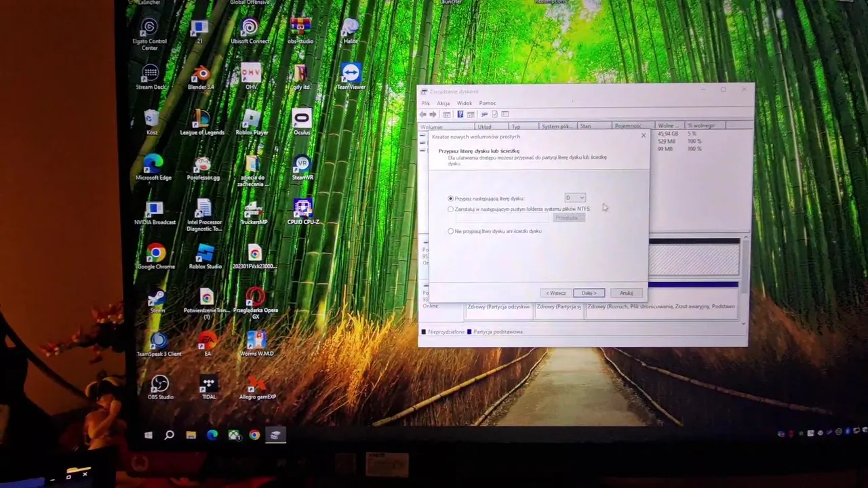This screenshot has width=868, height=488.
Task: Switch to Disk Management taskbar button
Action: (275, 435)
